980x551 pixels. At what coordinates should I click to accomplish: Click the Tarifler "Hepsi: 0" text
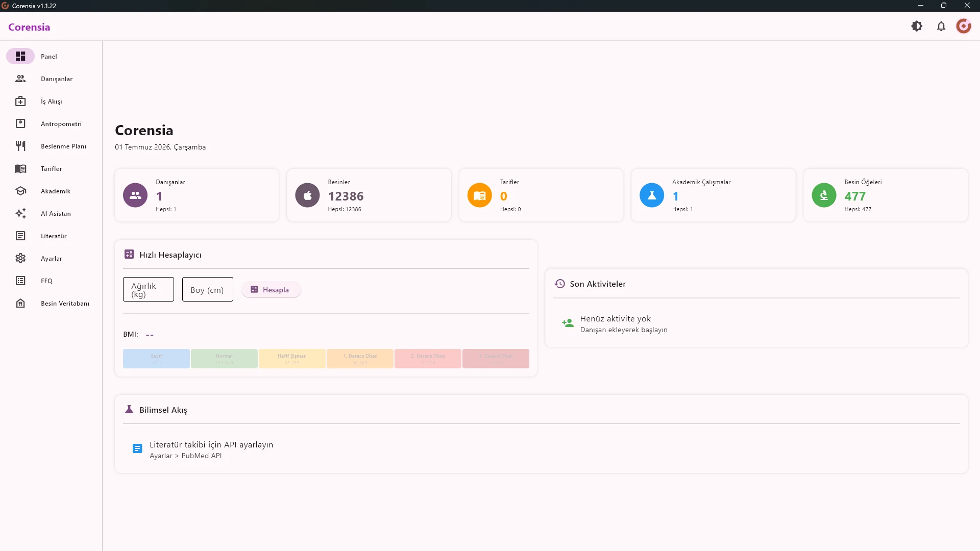tap(510, 209)
